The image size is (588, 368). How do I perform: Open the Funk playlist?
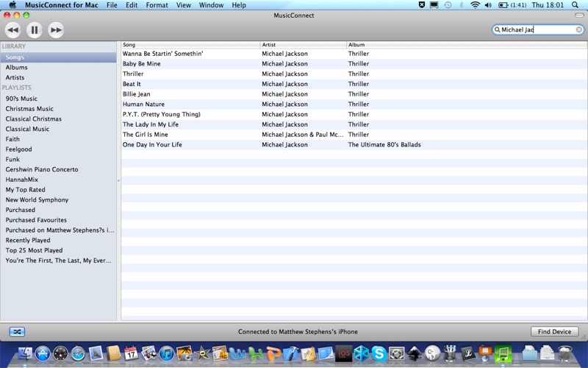coord(58,159)
